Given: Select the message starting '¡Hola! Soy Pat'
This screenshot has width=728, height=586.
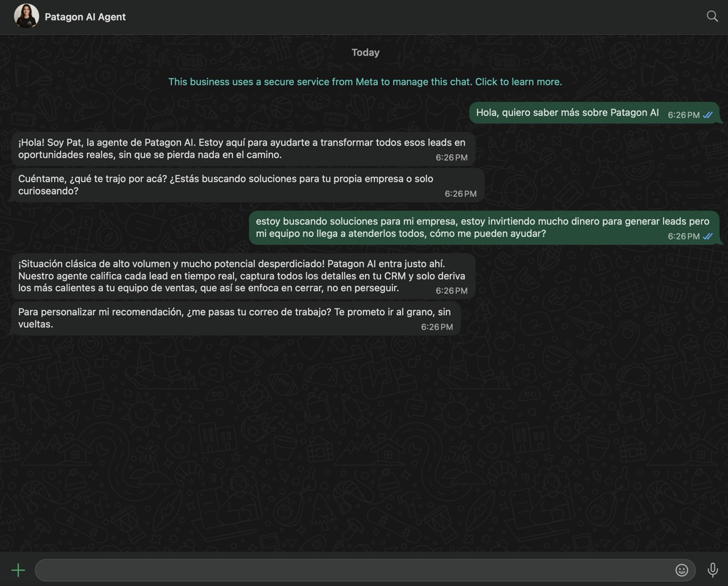Looking at the screenshot, I should click(243, 149).
